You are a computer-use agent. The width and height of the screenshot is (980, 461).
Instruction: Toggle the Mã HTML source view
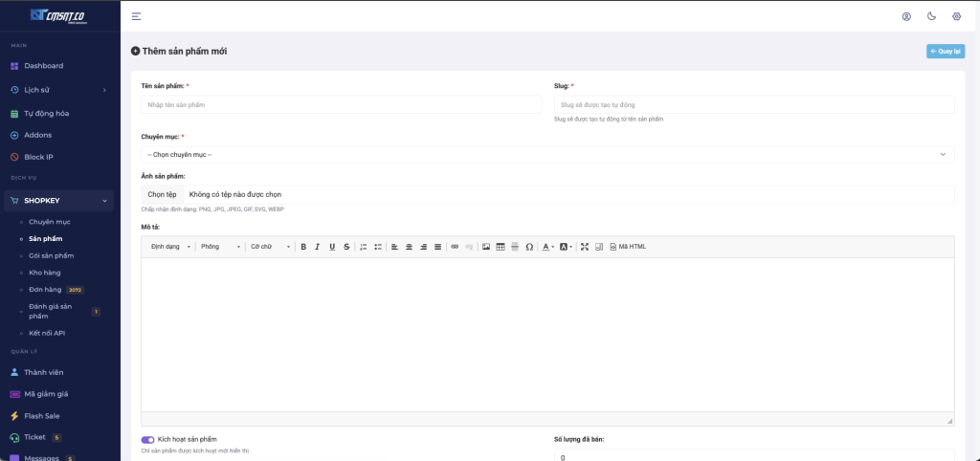628,247
